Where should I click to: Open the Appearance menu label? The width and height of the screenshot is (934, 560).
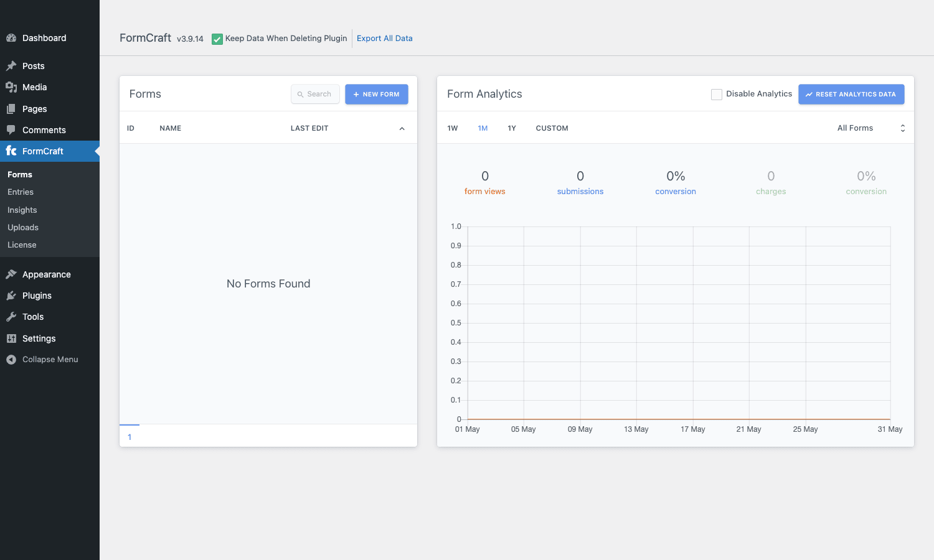[x=47, y=274]
